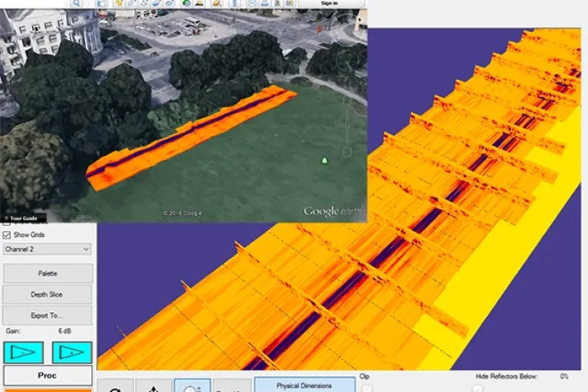Start the record a tour tool

pos(169,3)
